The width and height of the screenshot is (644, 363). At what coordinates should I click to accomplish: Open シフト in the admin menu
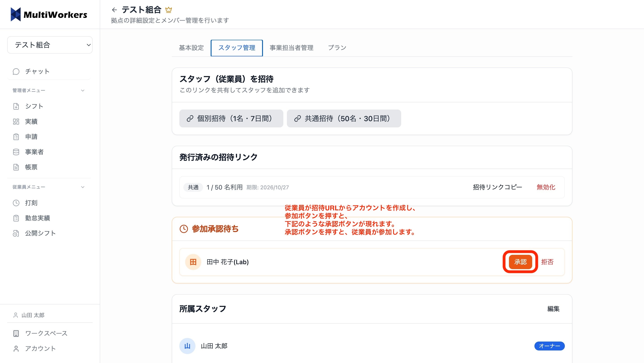coord(49,106)
